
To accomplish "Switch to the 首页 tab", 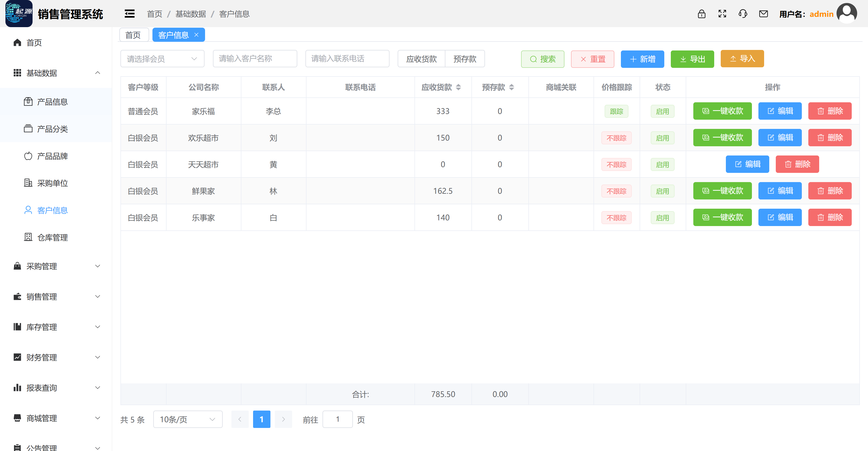I will point(133,35).
